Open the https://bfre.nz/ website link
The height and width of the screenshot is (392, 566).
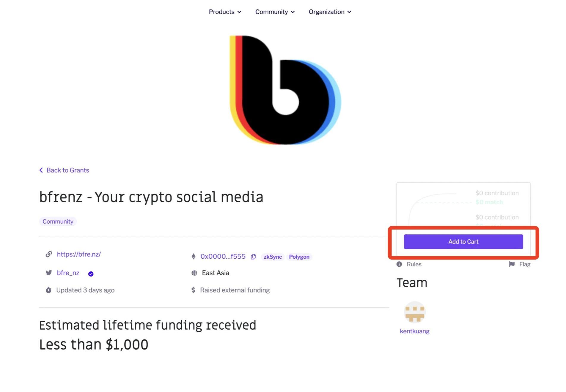79,254
